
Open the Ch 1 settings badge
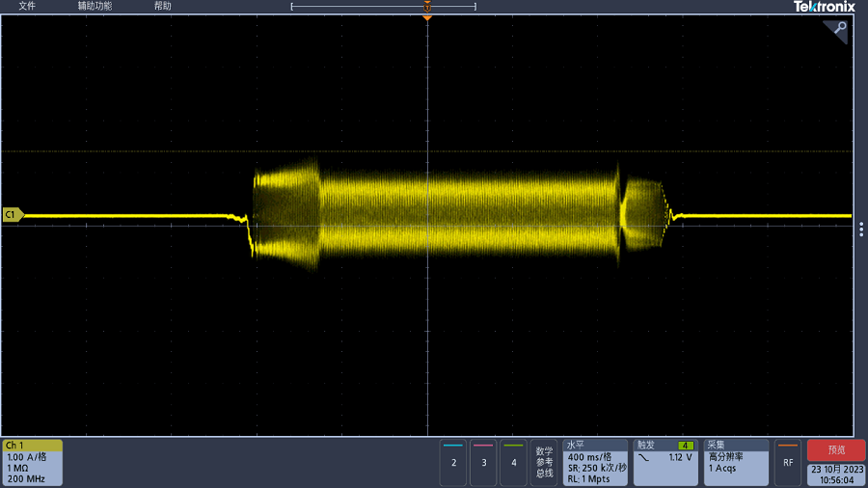(33, 462)
